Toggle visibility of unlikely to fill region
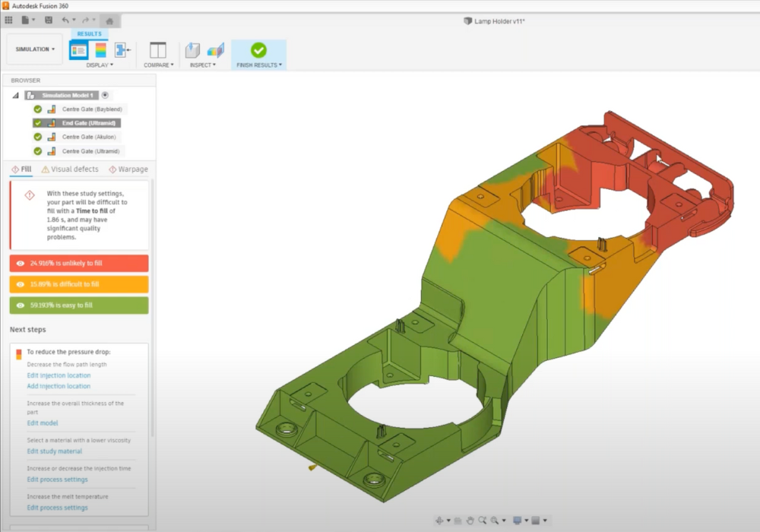This screenshot has height=532, width=760. (21, 264)
